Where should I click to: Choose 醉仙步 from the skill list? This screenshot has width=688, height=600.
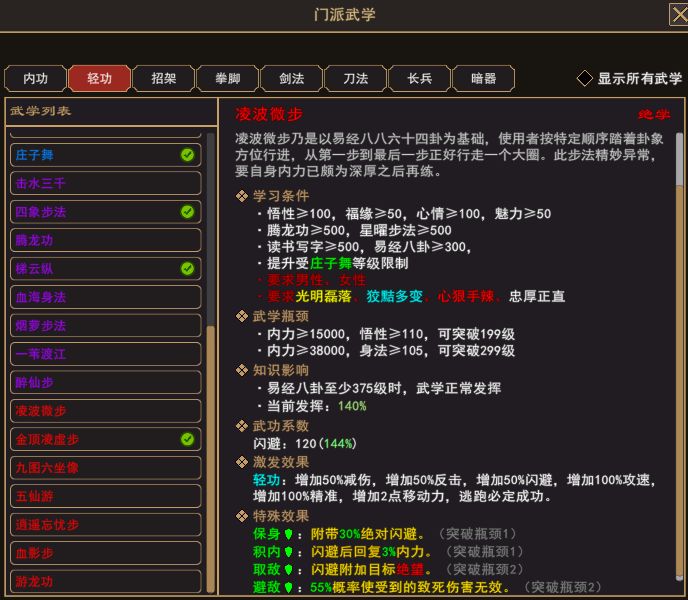106,382
